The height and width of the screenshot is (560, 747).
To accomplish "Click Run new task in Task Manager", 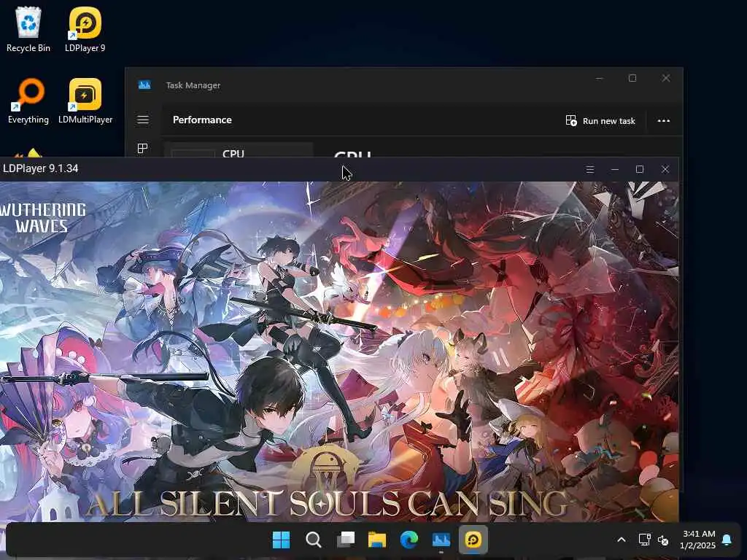I will pyautogui.click(x=600, y=120).
